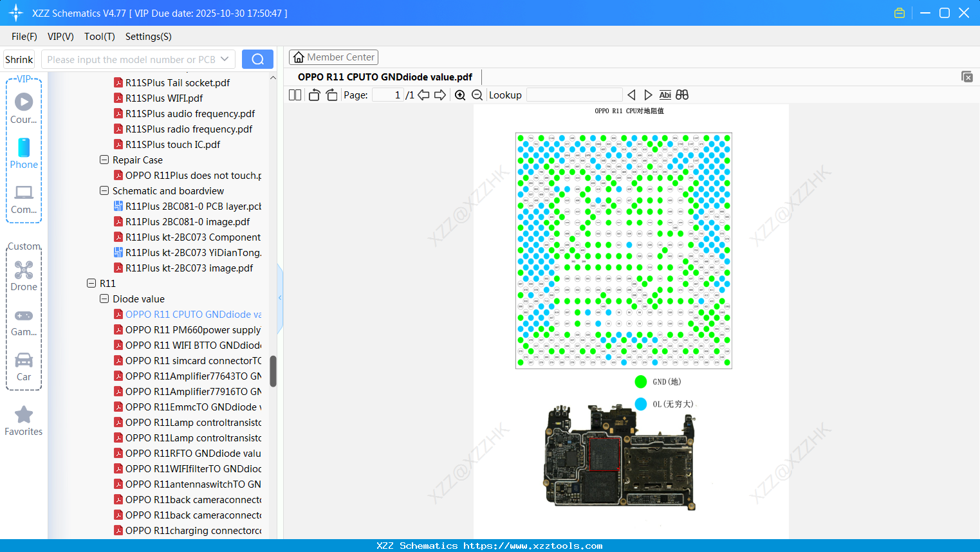Click the Page number field
Image resolution: width=980 pixels, height=552 pixels.
[x=387, y=95]
